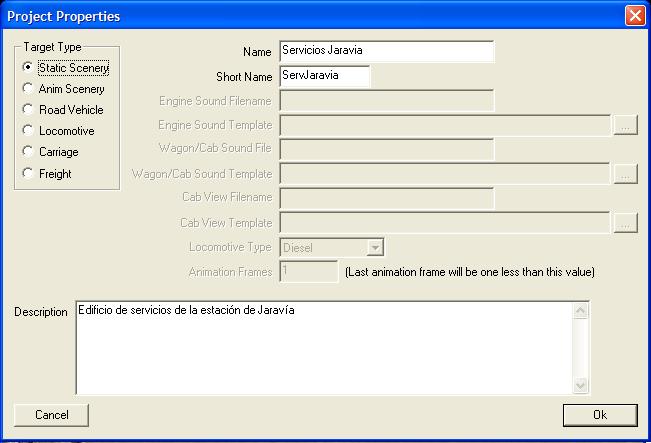The width and height of the screenshot is (651, 443).
Task: Browse for Wagon/Cab Sound Template
Action: point(625,174)
